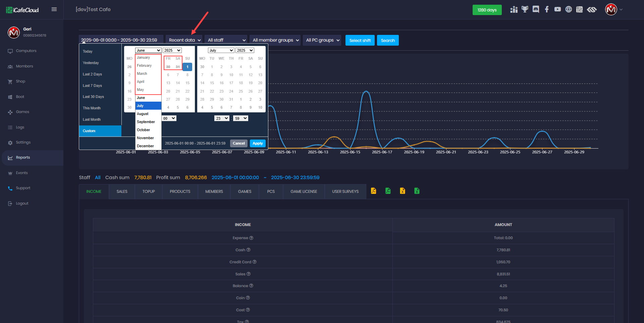Screen dimensions: 644x323
Task: Choose Last 7 Days preset range
Action: point(92,86)
